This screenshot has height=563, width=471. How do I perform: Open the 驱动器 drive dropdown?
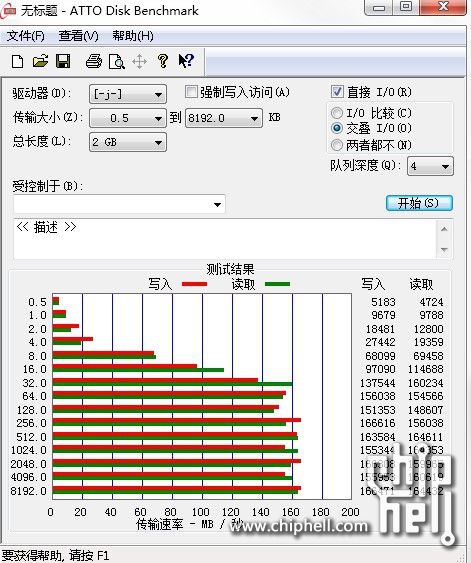[128, 94]
